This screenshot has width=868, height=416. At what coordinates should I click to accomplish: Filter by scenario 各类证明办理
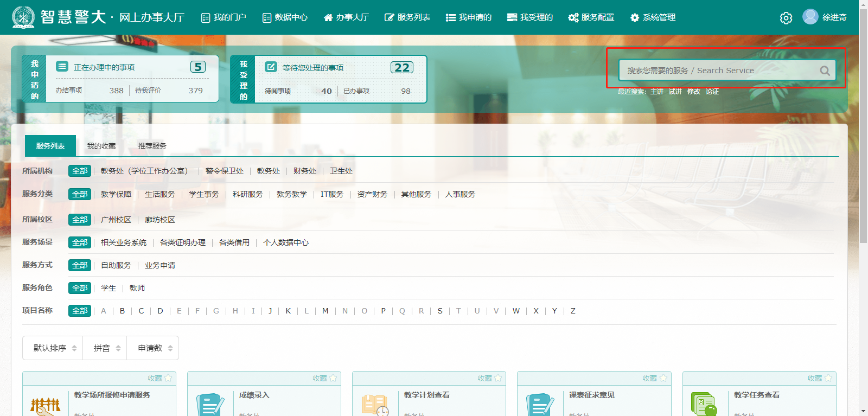[x=183, y=242]
